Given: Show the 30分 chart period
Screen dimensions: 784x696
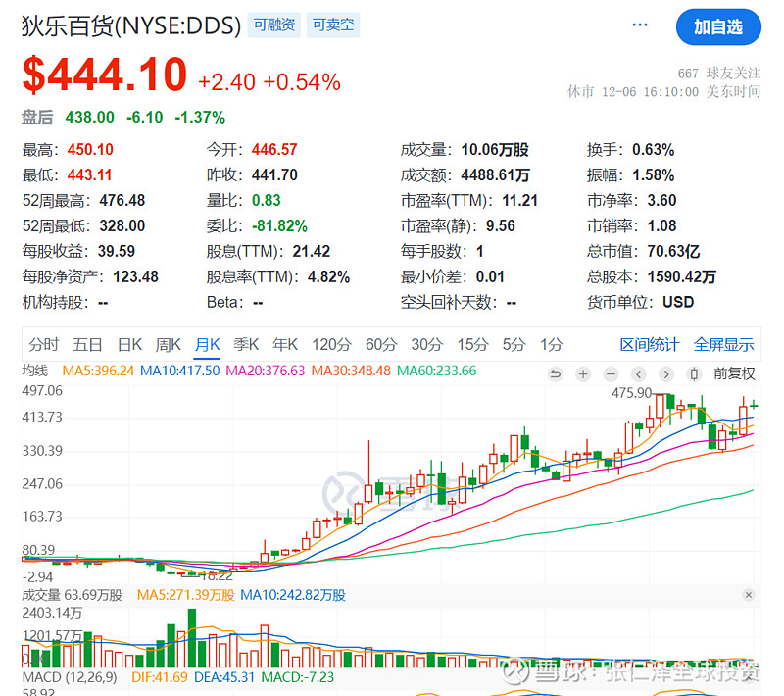Looking at the screenshot, I should click(427, 344).
